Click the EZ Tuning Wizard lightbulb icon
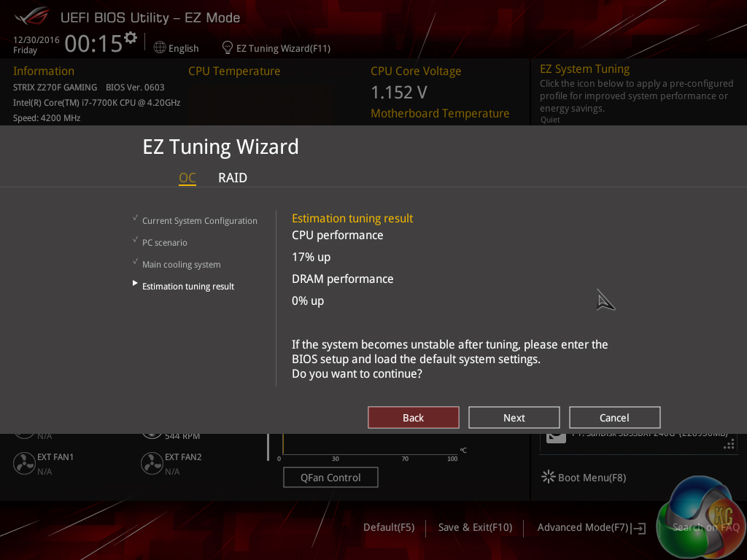The height and width of the screenshot is (560, 747). coord(228,47)
